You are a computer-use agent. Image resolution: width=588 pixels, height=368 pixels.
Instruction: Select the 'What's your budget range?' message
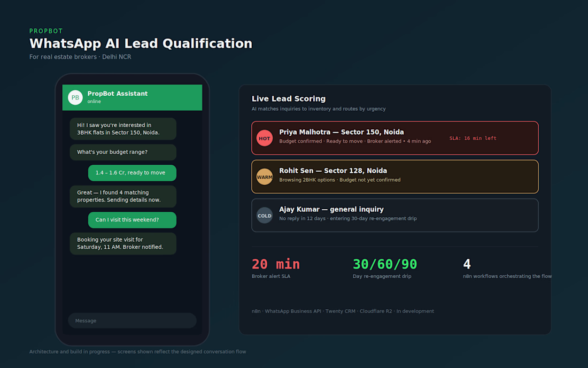[123, 152]
